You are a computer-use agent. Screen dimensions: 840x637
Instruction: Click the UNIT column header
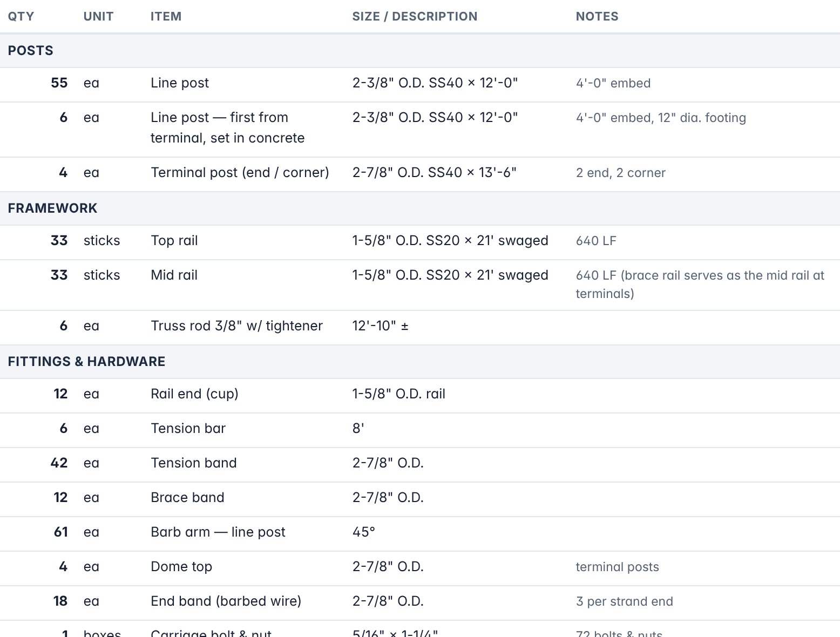(98, 16)
